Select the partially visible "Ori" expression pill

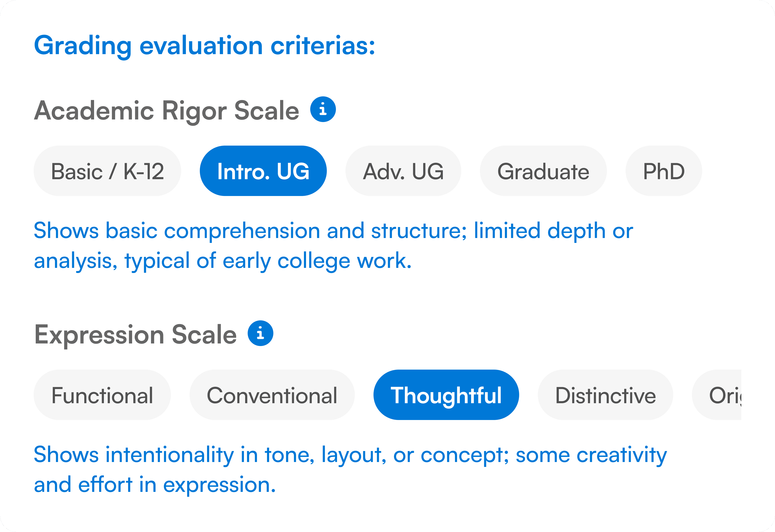point(720,395)
